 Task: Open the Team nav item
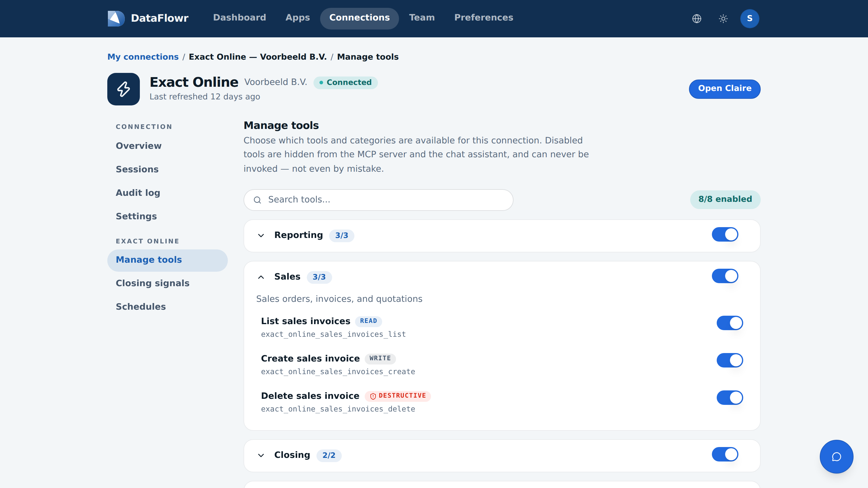pyautogui.click(x=422, y=17)
